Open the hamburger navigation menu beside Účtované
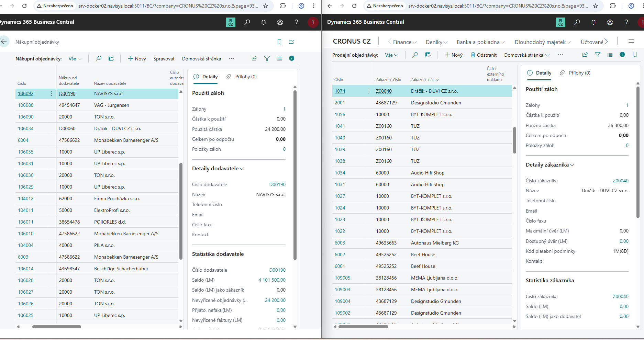The height and width of the screenshot is (340, 644). (x=631, y=41)
